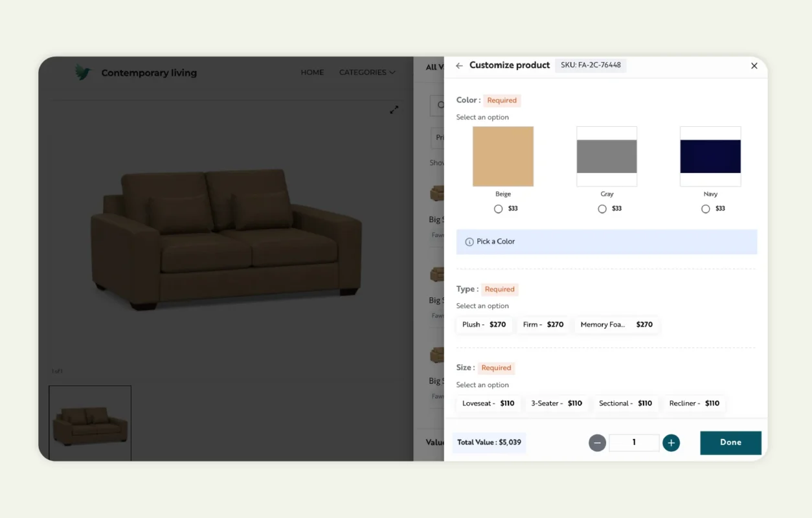The height and width of the screenshot is (518, 812).
Task: Click the info icon next to Pick a Color
Action: (x=469, y=242)
